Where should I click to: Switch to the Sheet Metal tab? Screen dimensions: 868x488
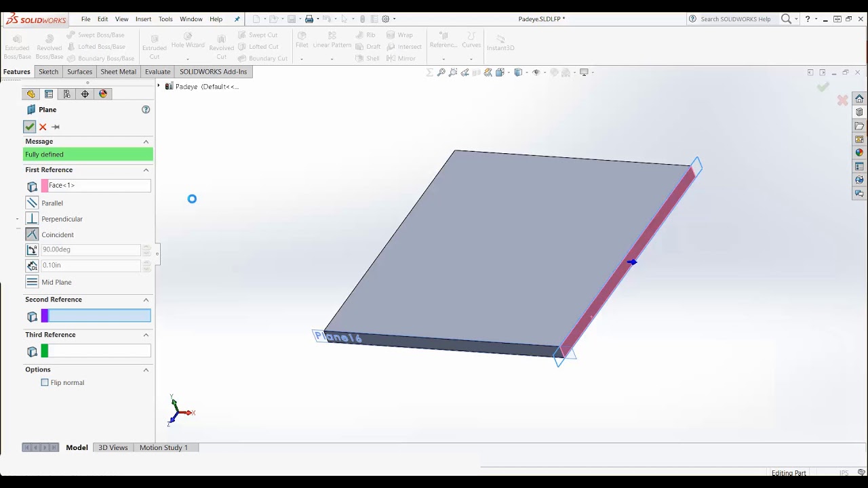pos(118,72)
